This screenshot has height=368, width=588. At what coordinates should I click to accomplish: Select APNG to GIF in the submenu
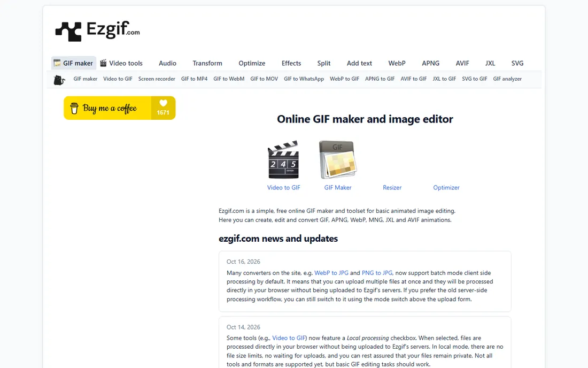[x=380, y=79]
